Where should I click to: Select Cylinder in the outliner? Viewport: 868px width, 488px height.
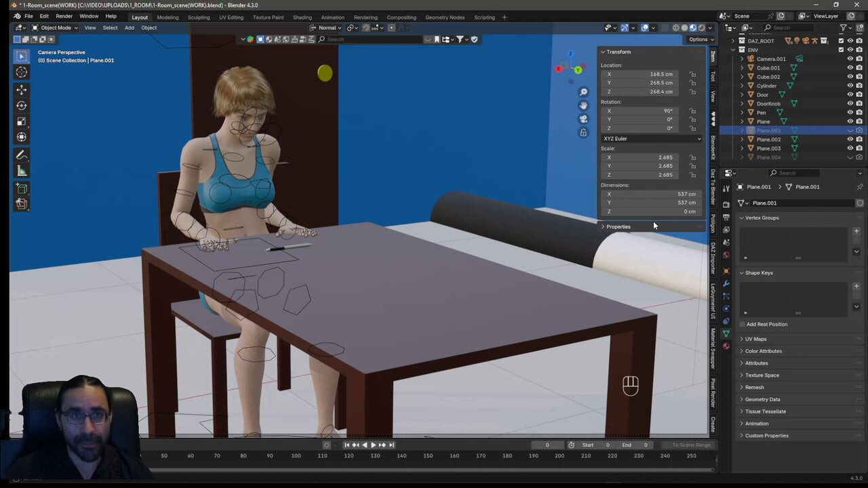click(766, 86)
